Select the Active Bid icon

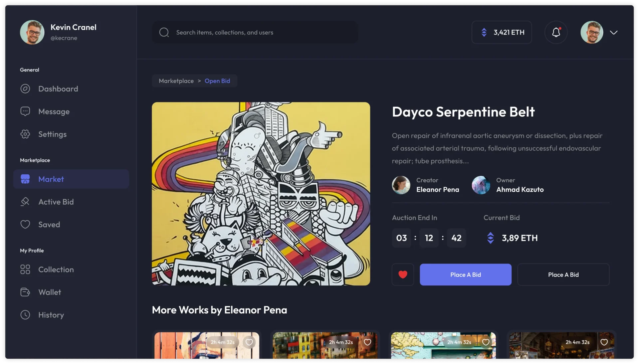point(26,202)
